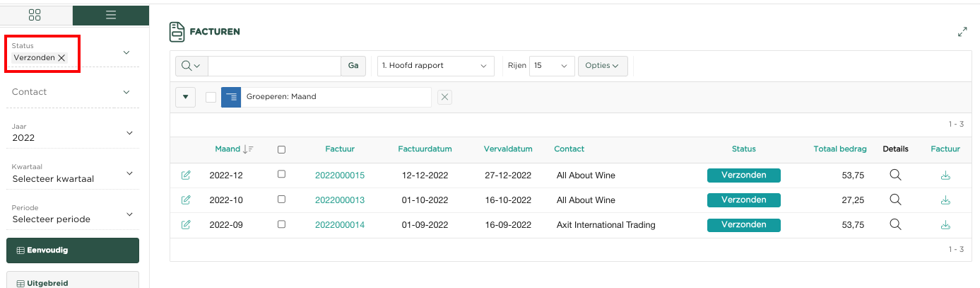Open invoice link 2022000014
980x288 pixels.
click(x=340, y=225)
